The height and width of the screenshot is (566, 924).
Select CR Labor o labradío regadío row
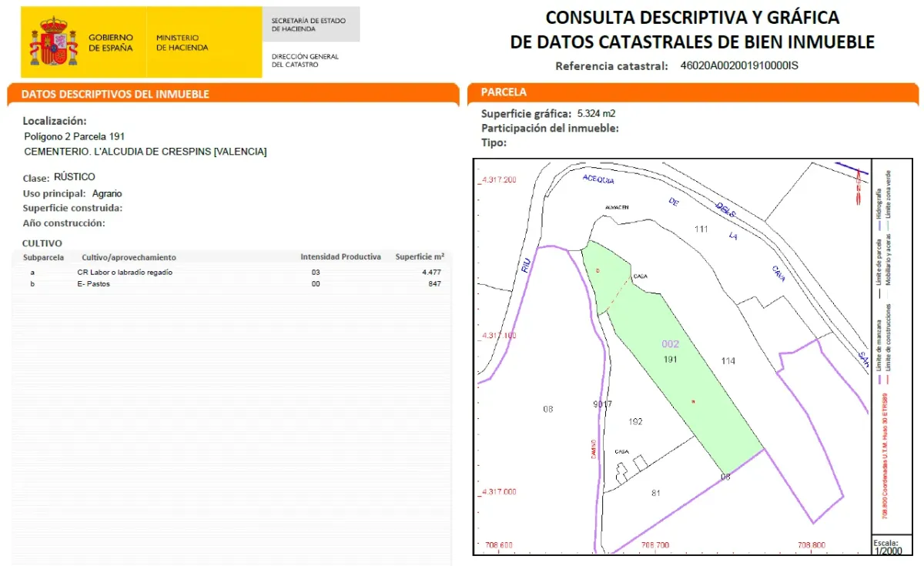(231, 273)
